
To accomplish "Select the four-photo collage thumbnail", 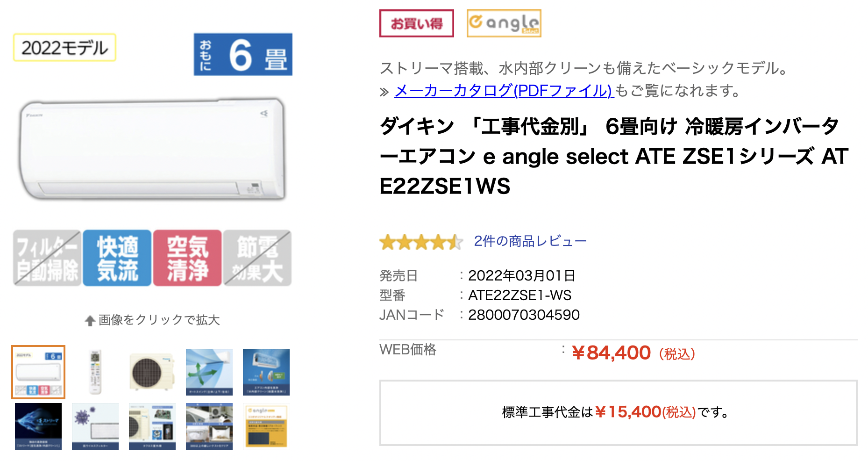I will coord(209,426).
